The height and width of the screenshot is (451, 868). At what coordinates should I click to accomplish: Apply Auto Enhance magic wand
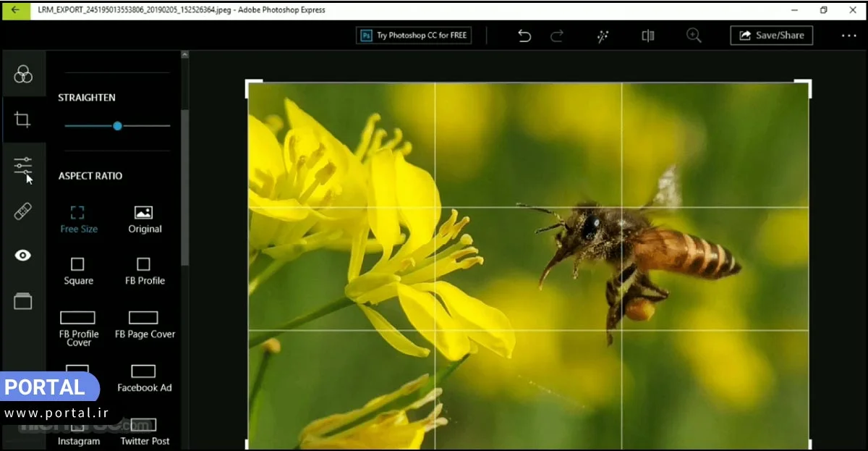[603, 35]
